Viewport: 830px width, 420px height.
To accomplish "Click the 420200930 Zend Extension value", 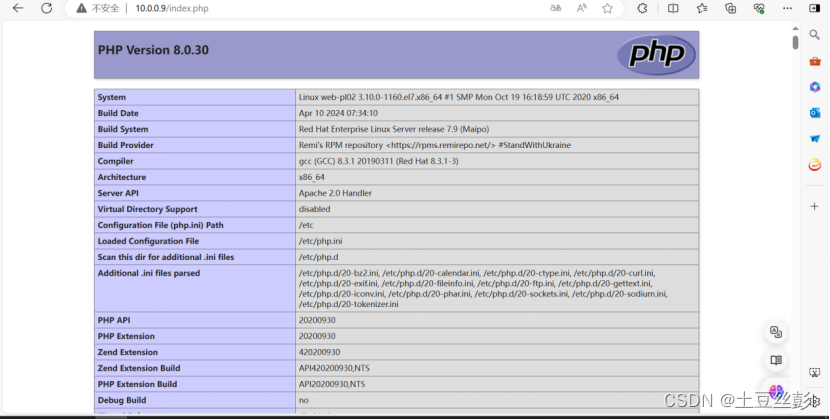I will tap(319, 352).
